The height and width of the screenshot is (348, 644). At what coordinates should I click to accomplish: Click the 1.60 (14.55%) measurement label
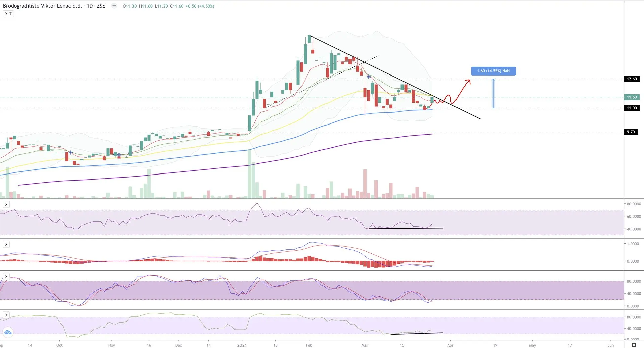[x=493, y=71]
